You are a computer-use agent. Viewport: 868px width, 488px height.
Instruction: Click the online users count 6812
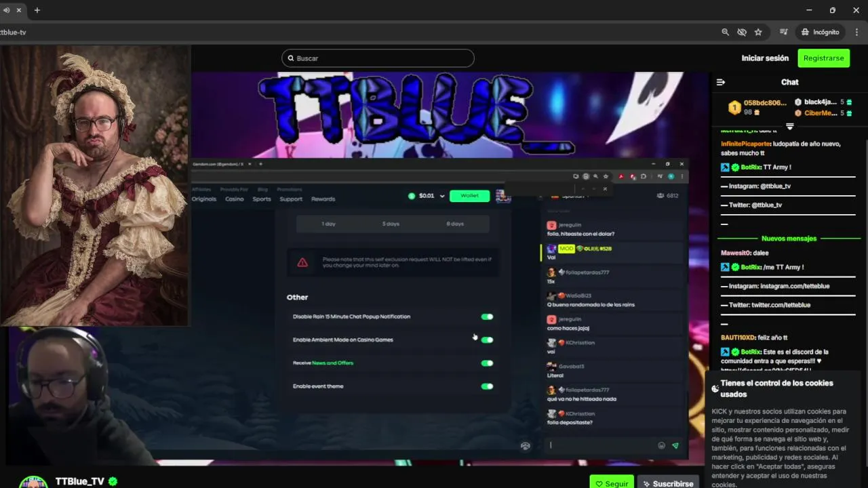pyautogui.click(x=667, y=196)
